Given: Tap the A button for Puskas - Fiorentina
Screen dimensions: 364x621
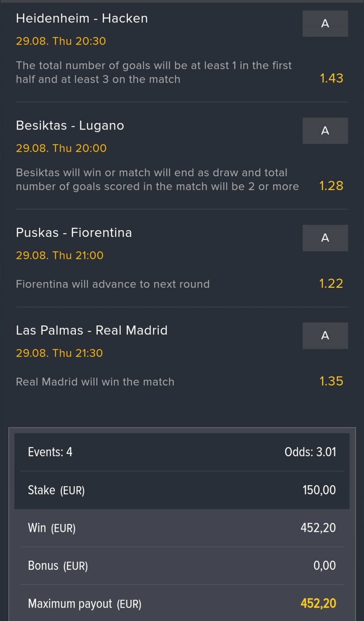Looking at the screenshot, I should click(325, 238).
